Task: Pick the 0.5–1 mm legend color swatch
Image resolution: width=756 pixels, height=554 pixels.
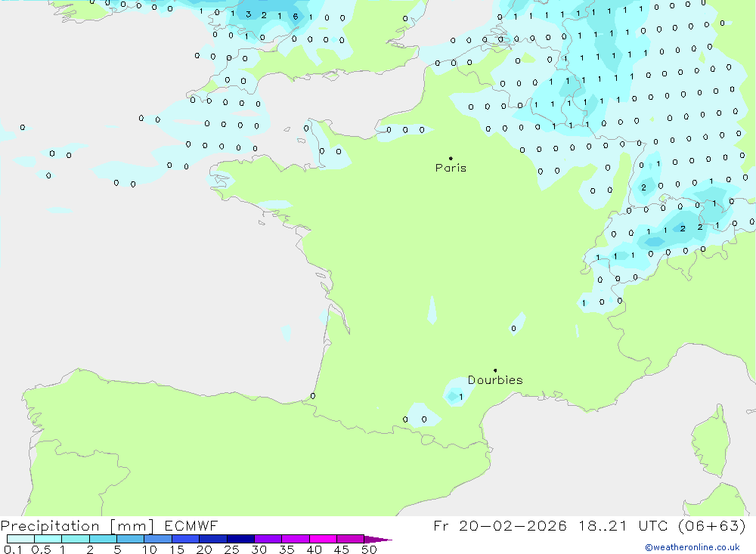Action: tap(48, 539)
